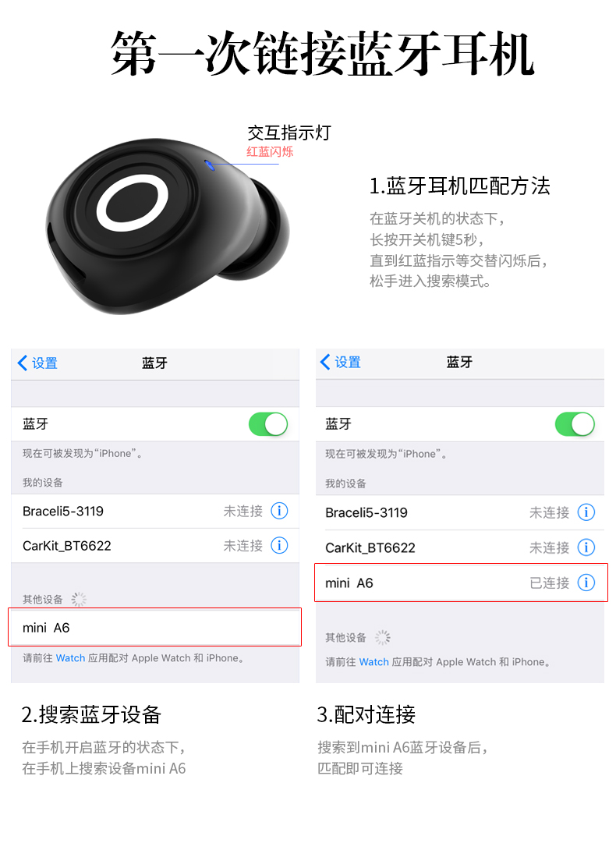Tap the back chevron in right Bluetooth screen
The image size is (616, 843).
click(325, 362)
